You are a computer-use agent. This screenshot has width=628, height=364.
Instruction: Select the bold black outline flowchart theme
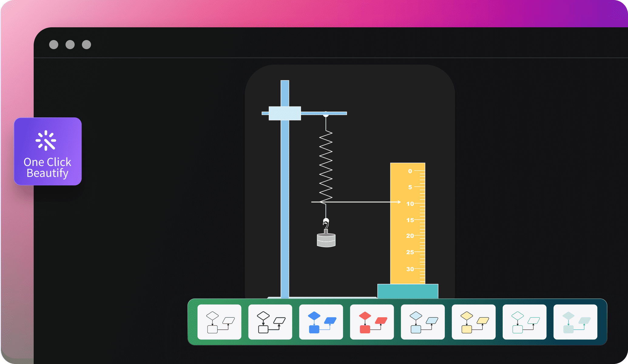click(270, 322)
